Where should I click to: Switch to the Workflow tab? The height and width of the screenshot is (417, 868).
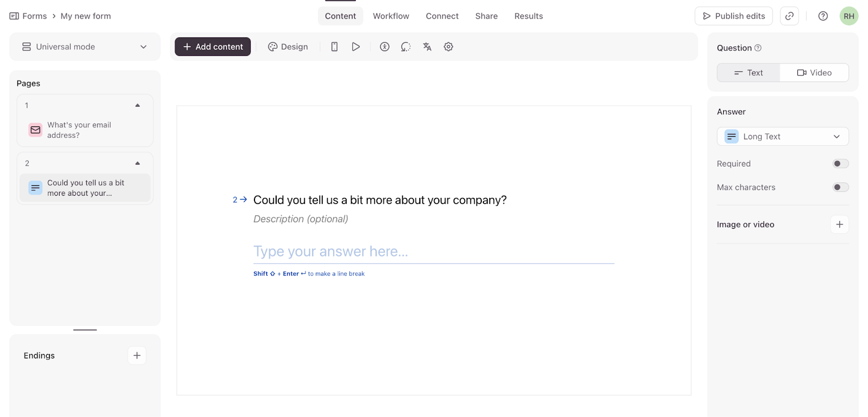coord(391,16)
